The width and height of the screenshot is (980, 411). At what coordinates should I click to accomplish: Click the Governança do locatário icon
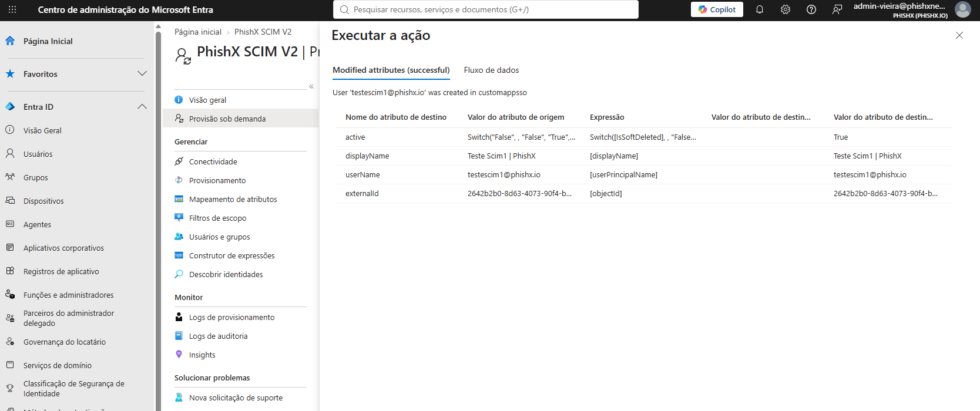[10, 341]
